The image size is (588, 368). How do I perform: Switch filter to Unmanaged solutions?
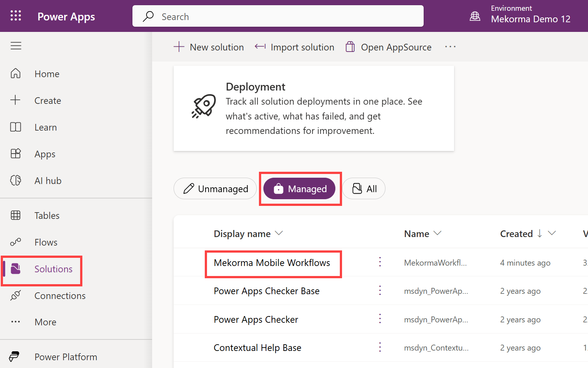(x=216, y=189)
